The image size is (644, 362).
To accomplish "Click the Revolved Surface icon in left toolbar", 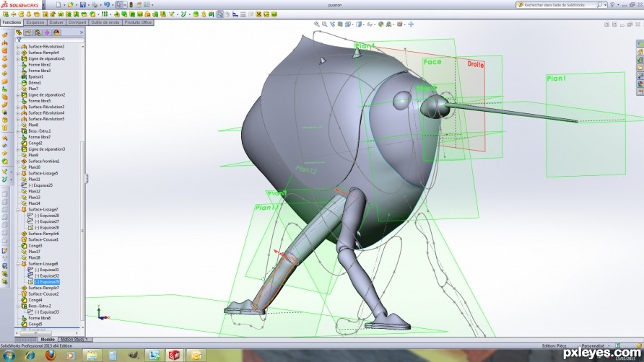I will point(5,43).
